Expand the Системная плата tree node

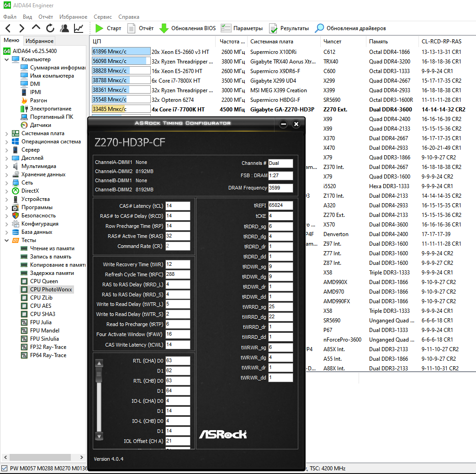(x=6, y=133)
